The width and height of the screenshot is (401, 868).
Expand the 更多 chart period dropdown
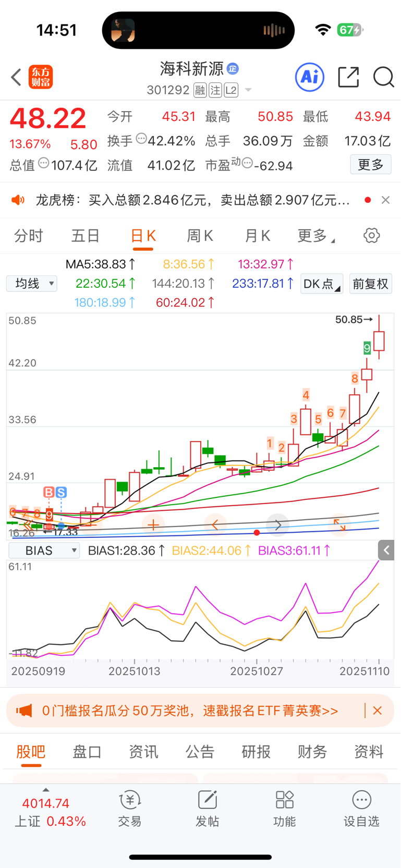pyautogui.click(x=316, y=236)
